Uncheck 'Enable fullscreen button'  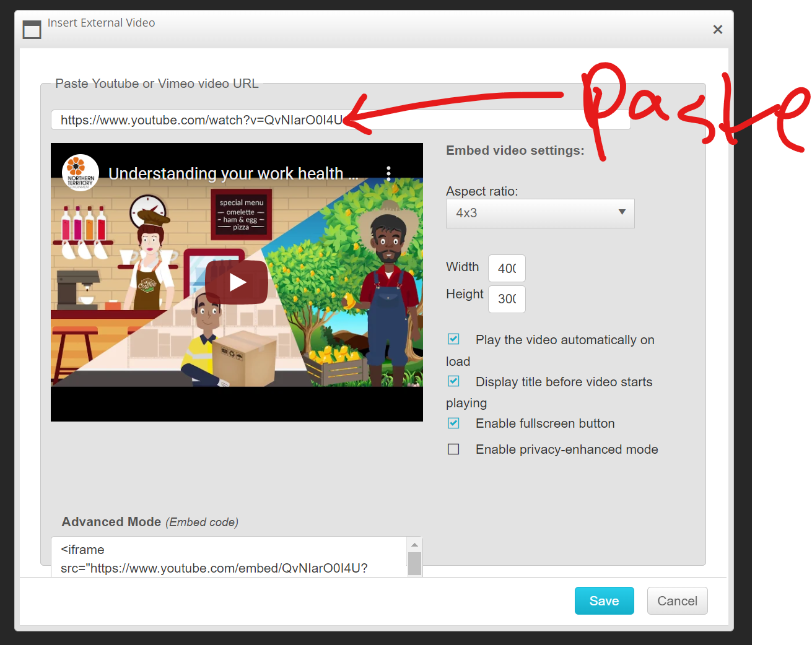[453, 423]
